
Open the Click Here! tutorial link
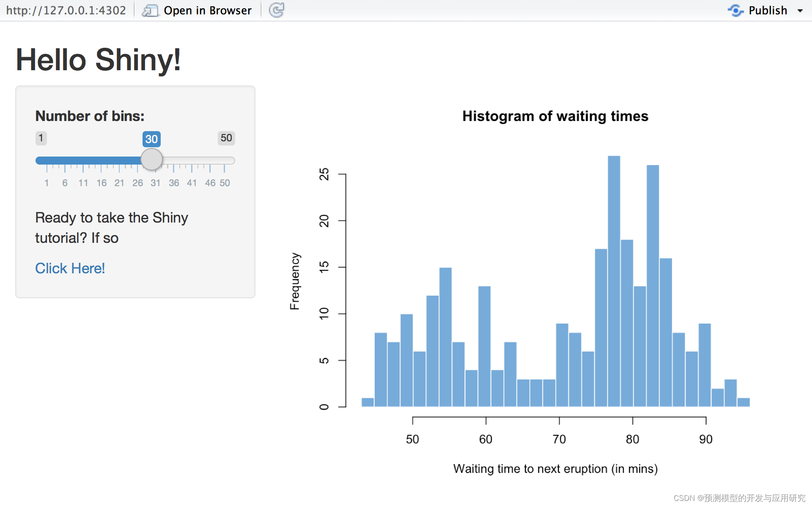[70, 268]
